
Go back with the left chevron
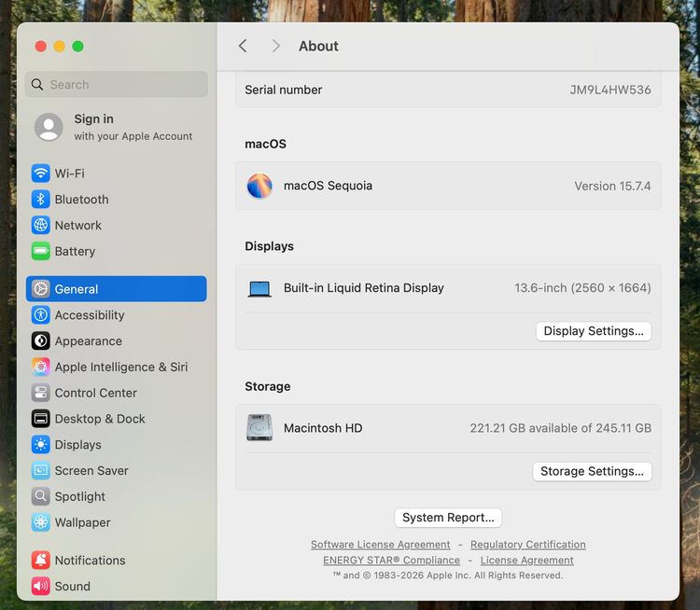[243, 46]
